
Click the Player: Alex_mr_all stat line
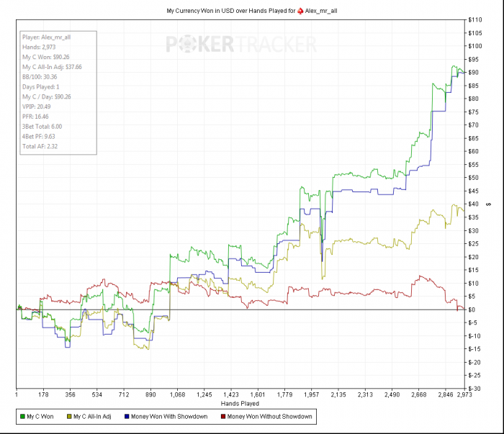(x=46, y=37)
